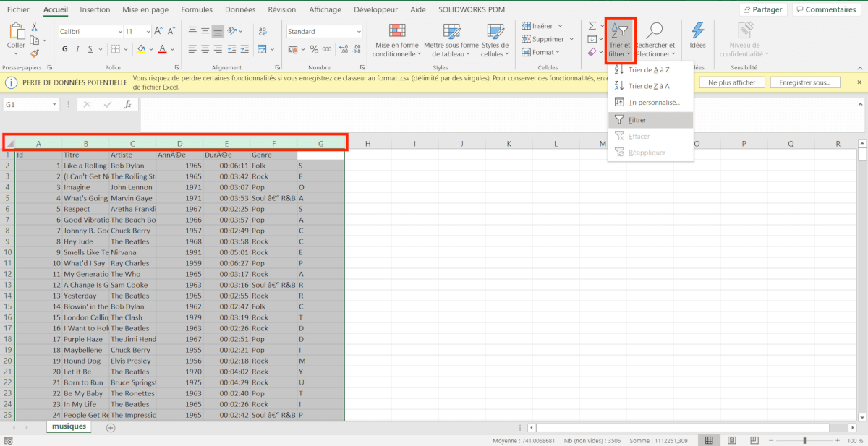The width and height of the screenshot is (868, 446).
Task: Open the Standard number format dropdown
Action: pos(359,32)
